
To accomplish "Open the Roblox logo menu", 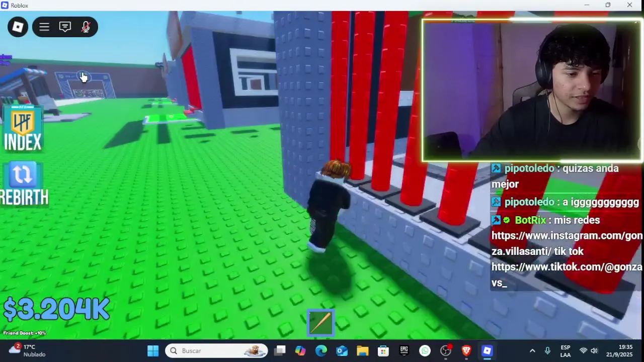I will point(18,27).
